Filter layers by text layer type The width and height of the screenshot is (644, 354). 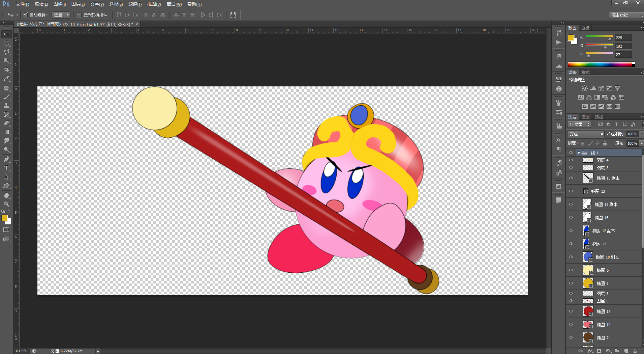pyautogui.click(x=616, y=125)
